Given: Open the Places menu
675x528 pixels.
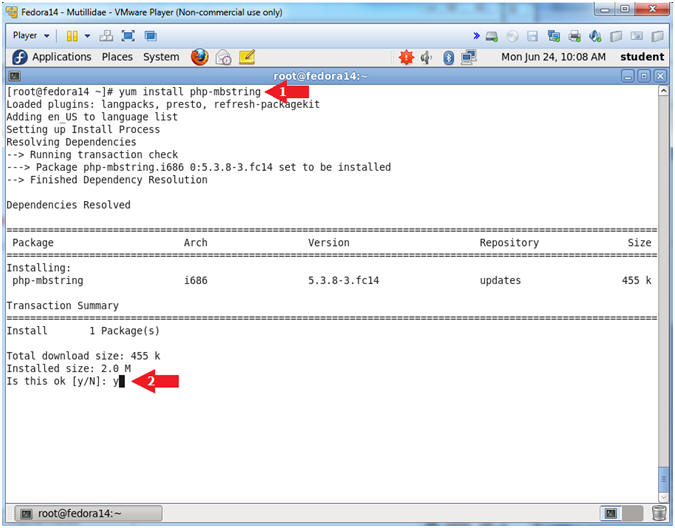Looking at the screenshot, I should pyautogui.click(x=117, y=57).
